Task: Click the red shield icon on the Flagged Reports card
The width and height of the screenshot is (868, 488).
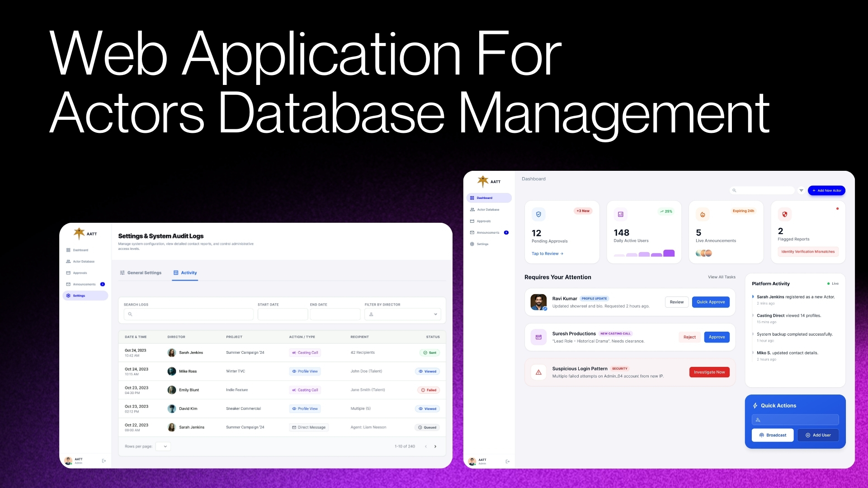Action: [785, 214]
